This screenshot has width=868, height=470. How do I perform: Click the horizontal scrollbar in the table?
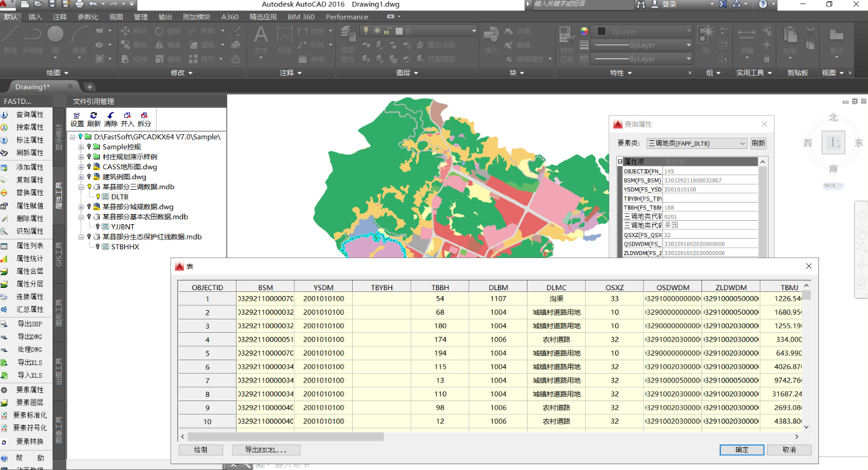pyautogui.click(x=285, y=437)
